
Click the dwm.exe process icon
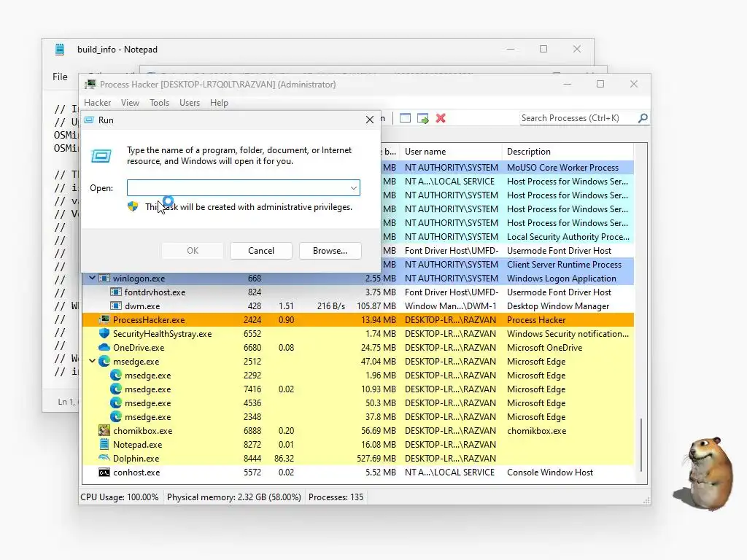[116, 306]
